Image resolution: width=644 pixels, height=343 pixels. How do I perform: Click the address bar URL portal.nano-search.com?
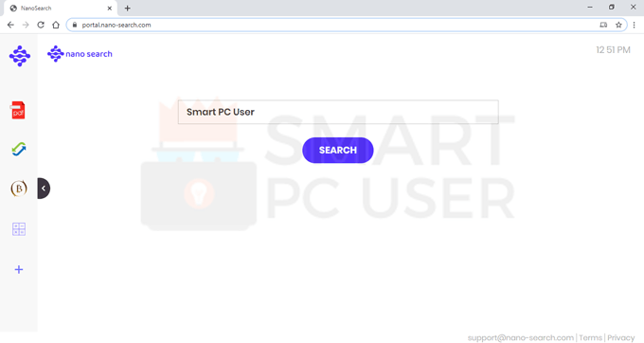click(x=116, y=25)
